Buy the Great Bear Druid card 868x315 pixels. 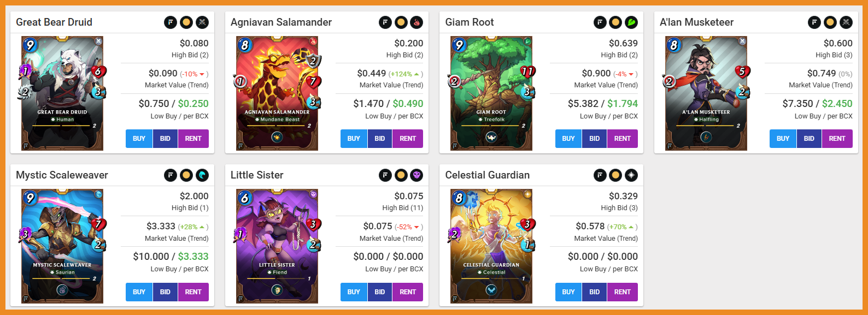coord(139,139)
